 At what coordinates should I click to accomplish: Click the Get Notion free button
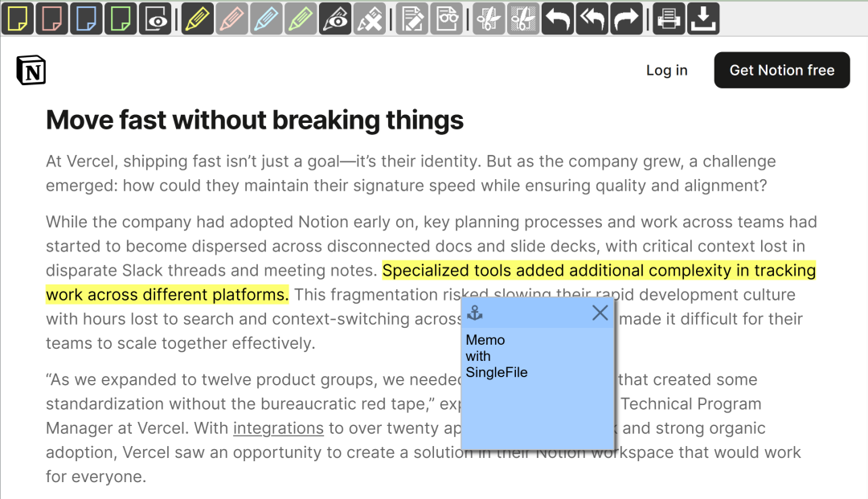pos(782,70)
